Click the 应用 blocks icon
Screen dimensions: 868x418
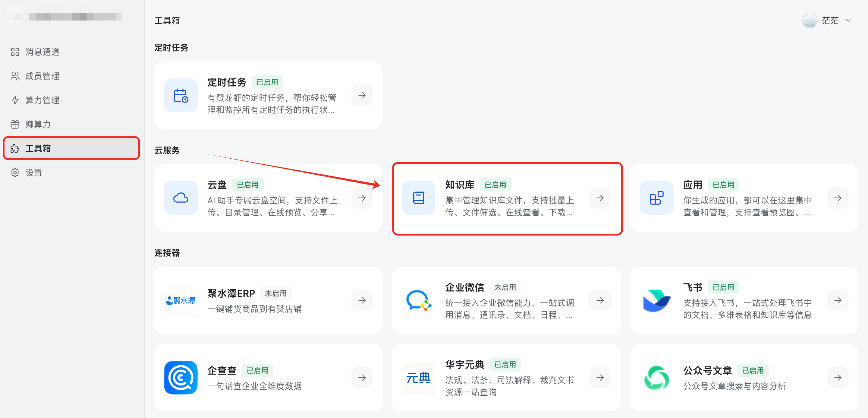tap(656, 198)
